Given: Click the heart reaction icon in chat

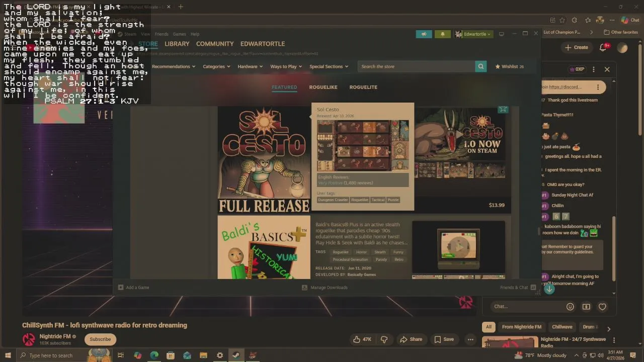Looking at the screenshot, I should coord(602,307).
